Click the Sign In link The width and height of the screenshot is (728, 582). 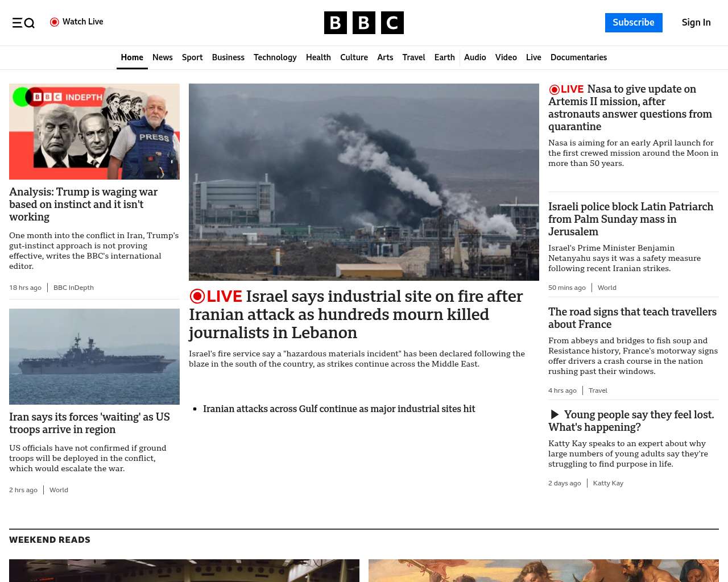[696, 23]
